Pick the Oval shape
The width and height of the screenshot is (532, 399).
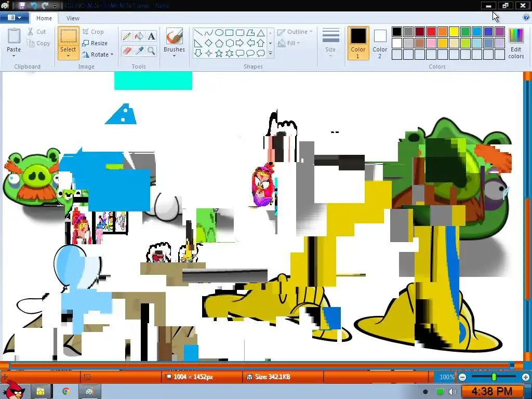(x=219, y=33)
